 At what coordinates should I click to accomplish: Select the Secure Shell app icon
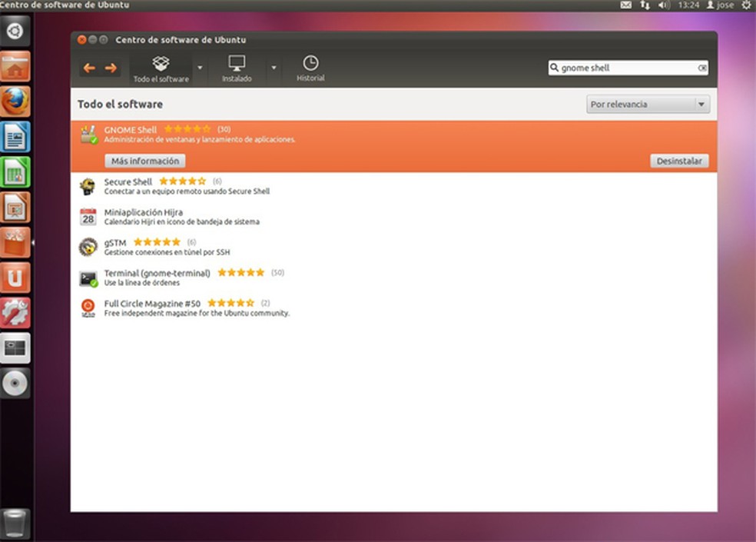pyautogui.click(x=89, y=186)
